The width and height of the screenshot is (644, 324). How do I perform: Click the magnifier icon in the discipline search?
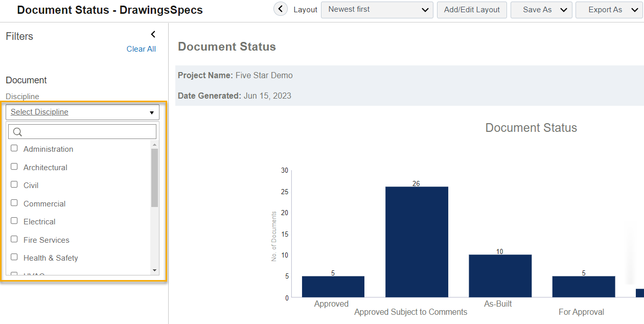[17, 132]
